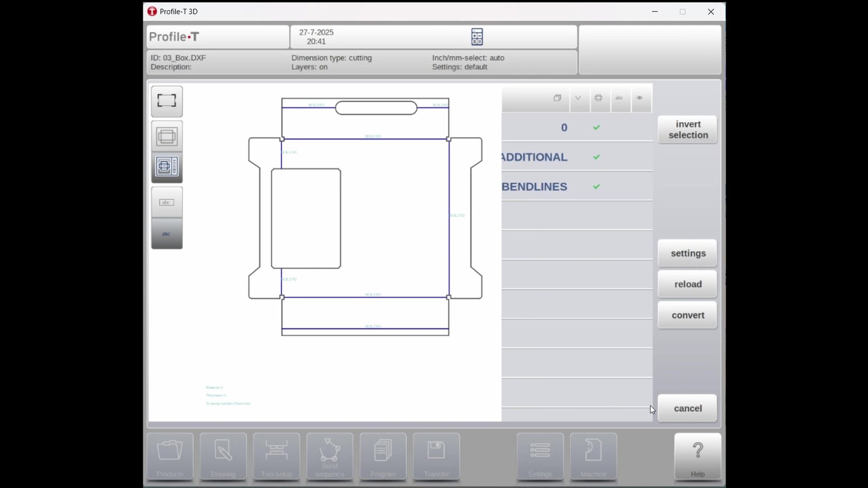Click the invert selection button
Viewport: 868px width, 488px height.
pos(687,130)
